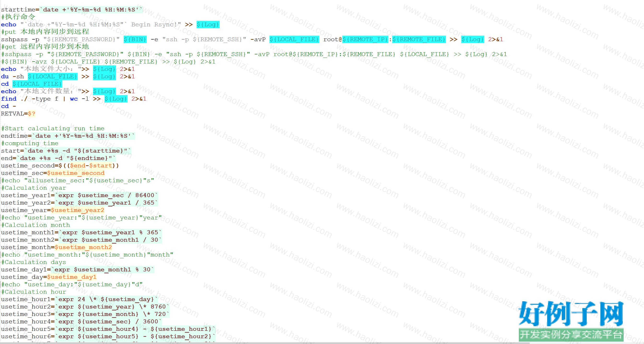Select the '#Start calculating run time' comment

tap(53, 128)
